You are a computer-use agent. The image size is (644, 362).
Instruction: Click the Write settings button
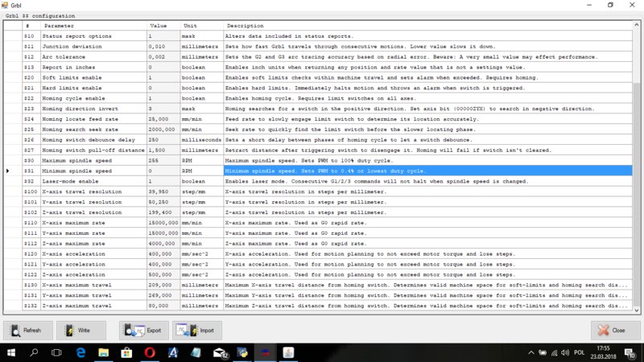(x=81, y=331)
